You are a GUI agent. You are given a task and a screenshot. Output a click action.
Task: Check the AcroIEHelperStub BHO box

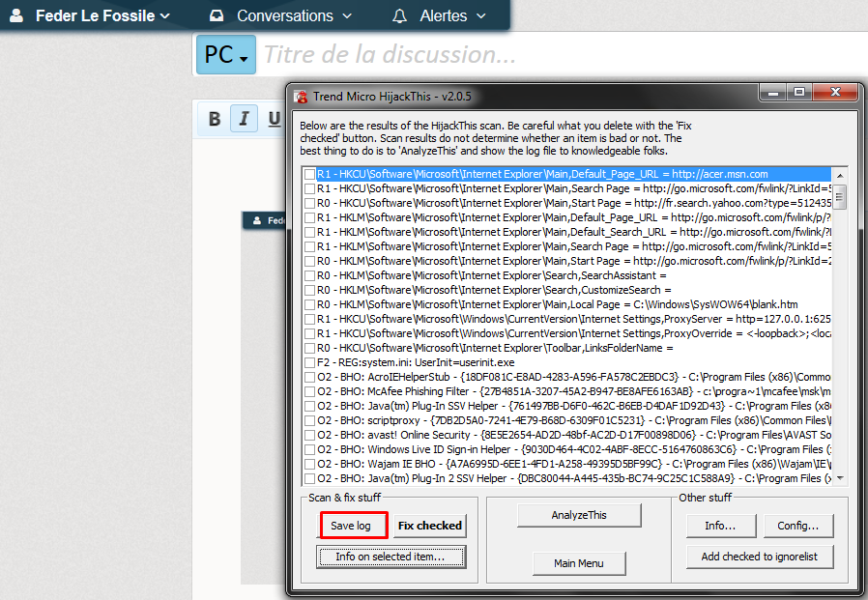(310, 378)
